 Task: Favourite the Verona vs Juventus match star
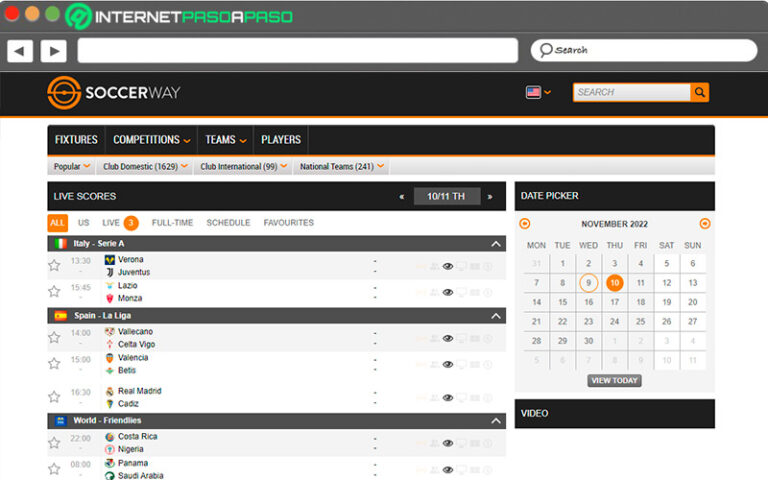pyautogui.click(x=54, y=266)
